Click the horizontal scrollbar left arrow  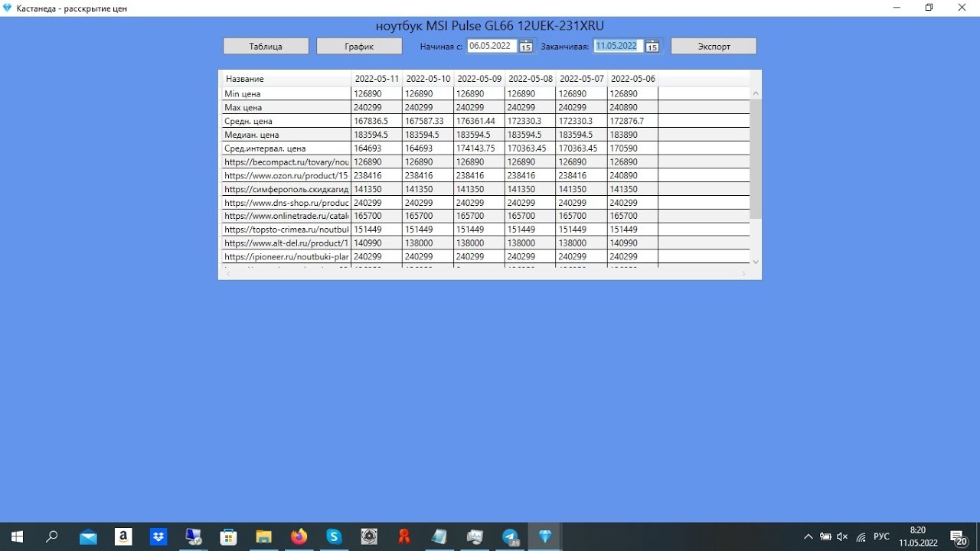click(227, 273)
